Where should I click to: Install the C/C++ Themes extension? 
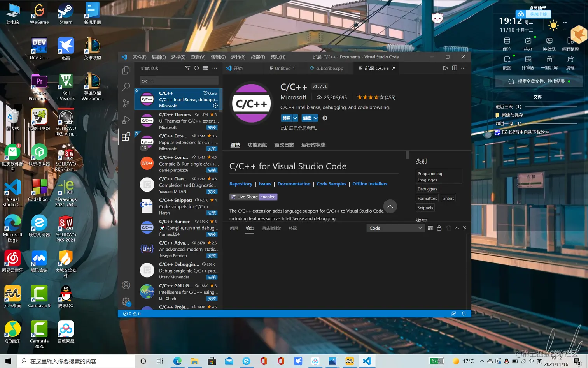[212, 127]
